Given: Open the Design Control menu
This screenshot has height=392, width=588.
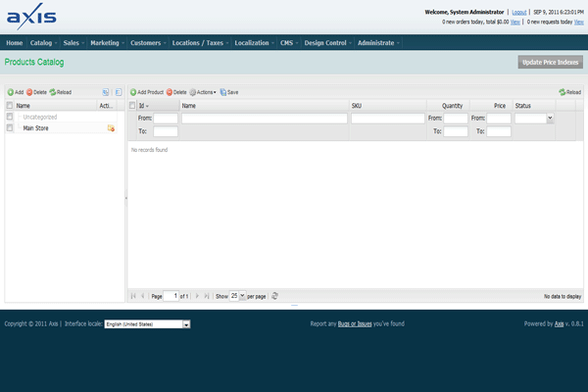Looking at the screenshot, I should tap(327, 43).
